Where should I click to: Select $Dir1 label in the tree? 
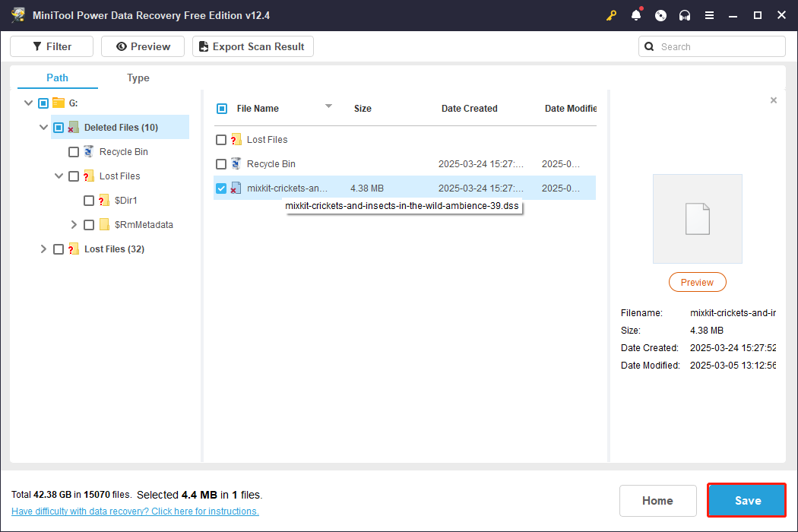[x=125, y=201]
